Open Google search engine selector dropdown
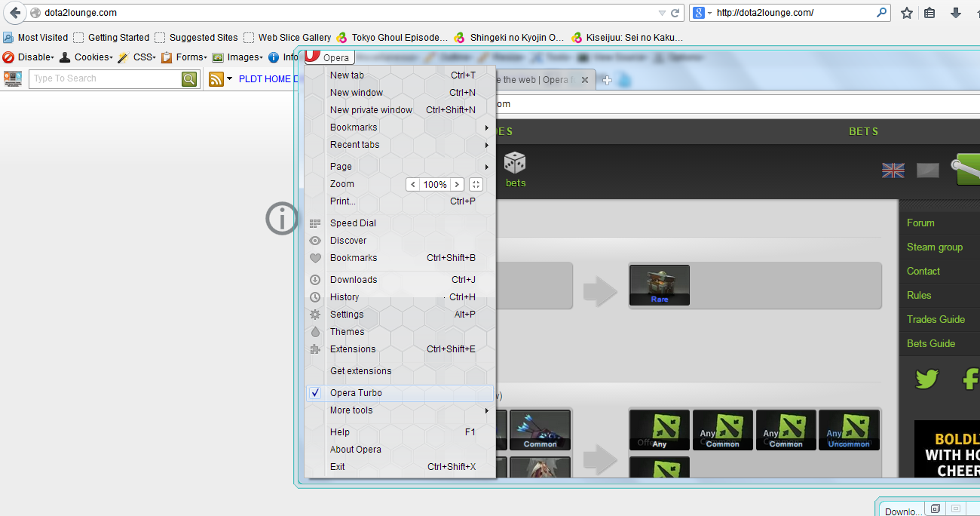 [703, 13]
